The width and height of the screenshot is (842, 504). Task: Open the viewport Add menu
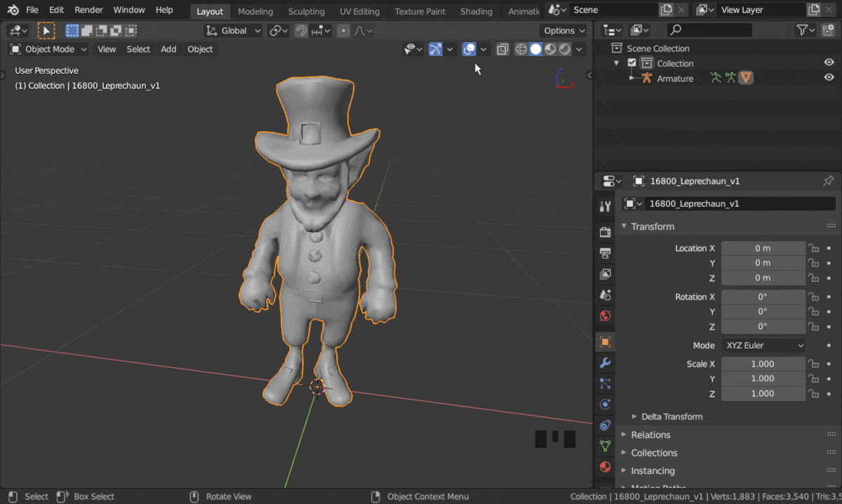168,49
